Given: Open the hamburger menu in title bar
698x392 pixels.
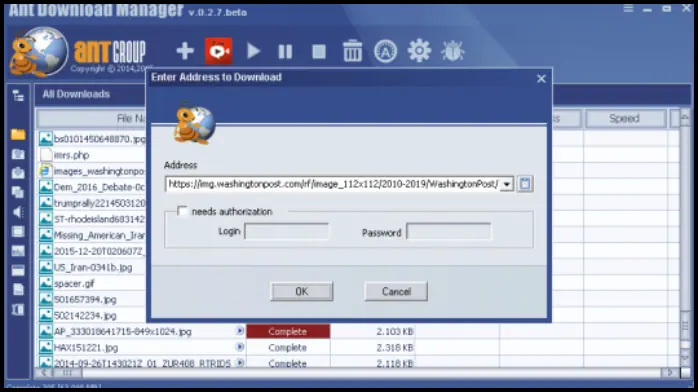Looking at the screenshot, I should pyautogui.click(x=628, y=8).
